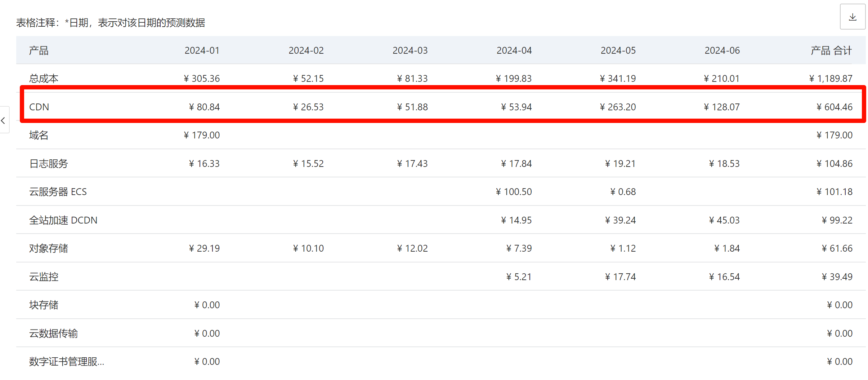Select the CDN product row label
This screenshot has width=868, height=380.
click(39, 107)
